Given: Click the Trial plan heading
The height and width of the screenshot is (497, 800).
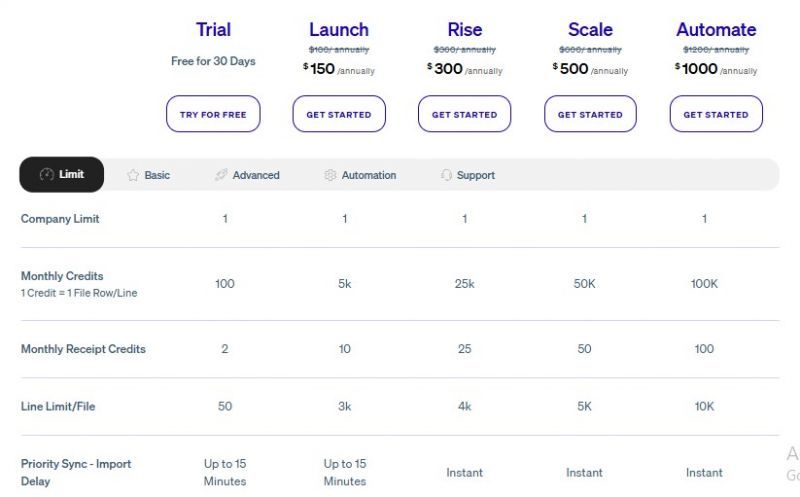Looking at the screenshot, I should click(213, 30).
